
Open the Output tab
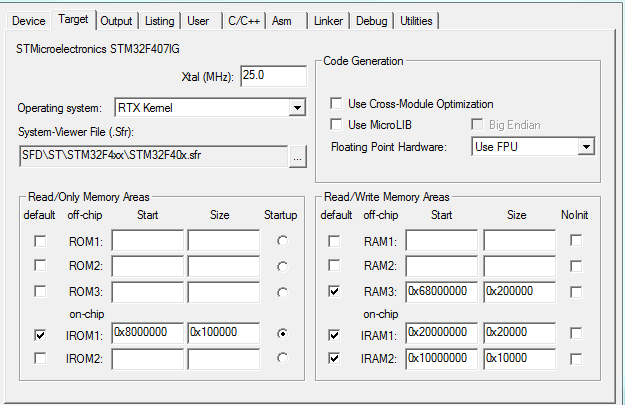pyautogui.click(x=116, y=21)
